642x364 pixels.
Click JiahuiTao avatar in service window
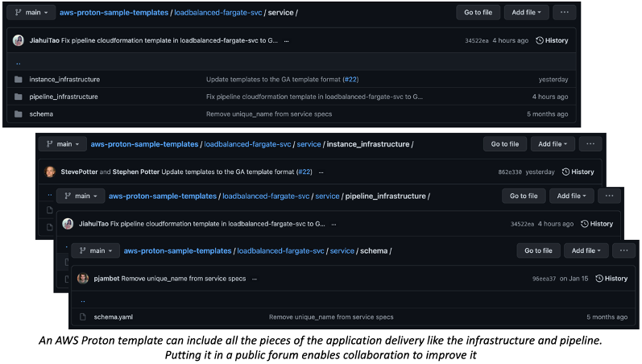coord(19,40)
